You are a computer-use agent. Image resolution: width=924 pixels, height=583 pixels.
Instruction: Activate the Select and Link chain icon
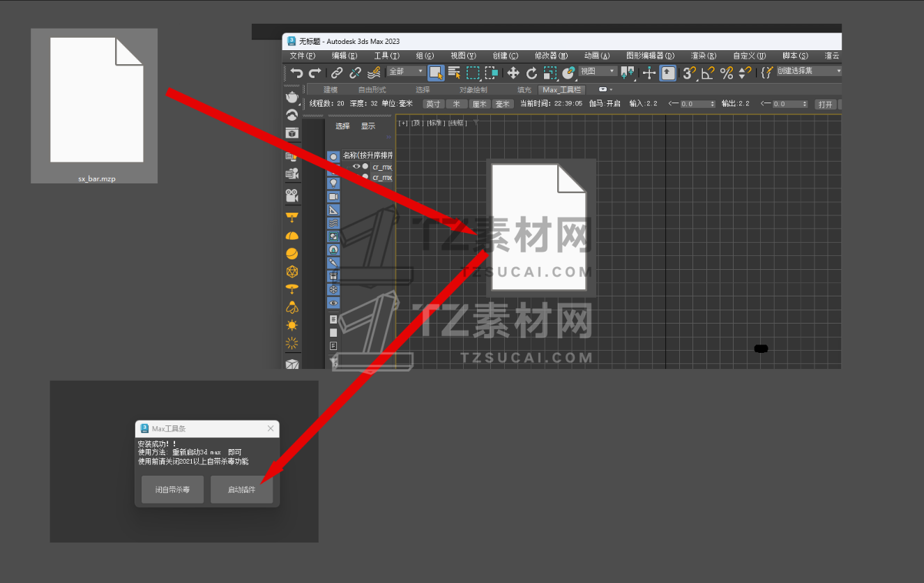pos(337,73)
